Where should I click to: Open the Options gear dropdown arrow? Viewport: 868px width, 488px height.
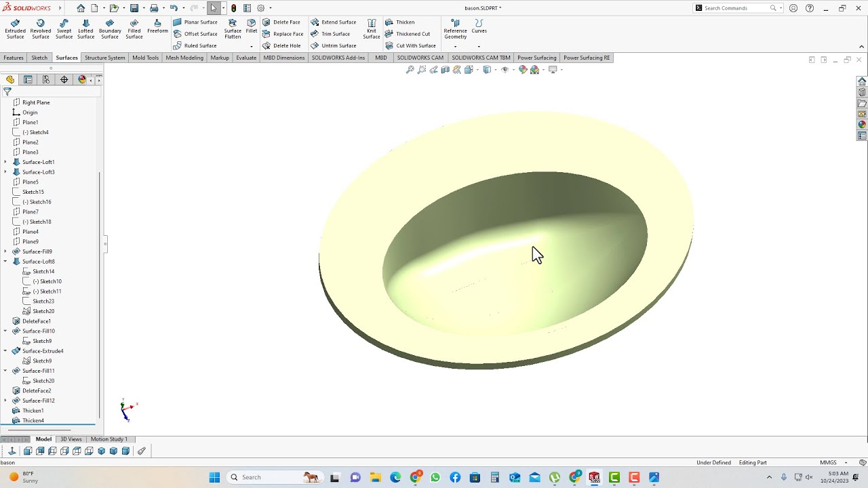click(x=271, y=8)
